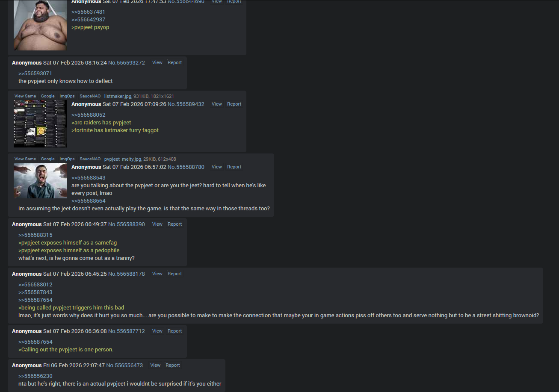Report post No.556556473
The height and width of the screenshot is (392, 559).
click(173, 365)
